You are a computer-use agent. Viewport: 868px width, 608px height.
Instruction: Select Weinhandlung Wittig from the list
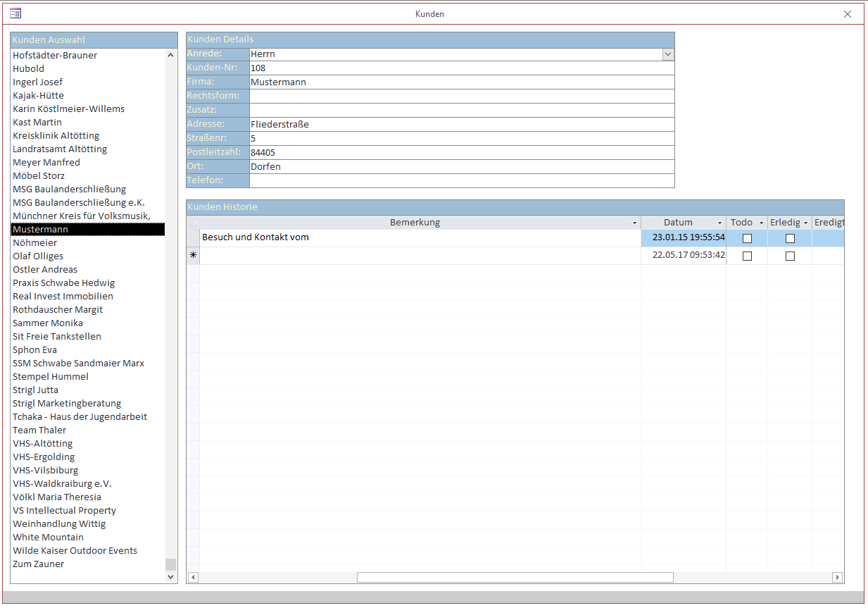59,523
